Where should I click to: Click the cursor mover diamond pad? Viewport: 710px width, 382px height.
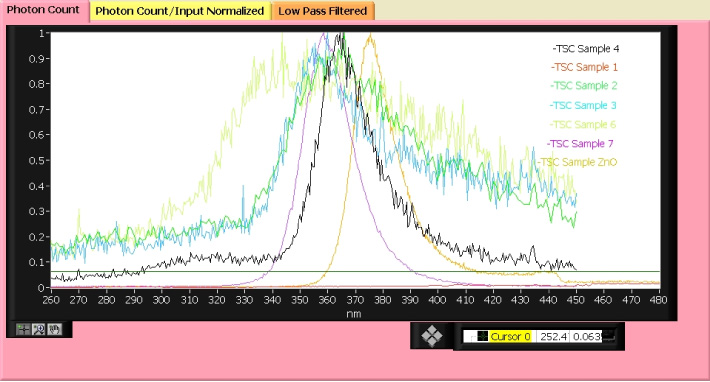[432, 336]
